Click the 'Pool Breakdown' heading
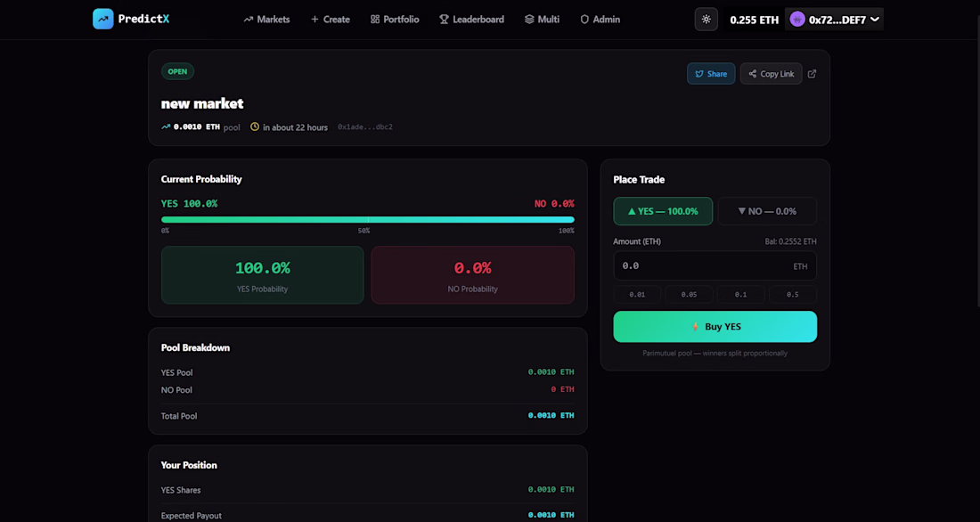 [x=196, y=347]
